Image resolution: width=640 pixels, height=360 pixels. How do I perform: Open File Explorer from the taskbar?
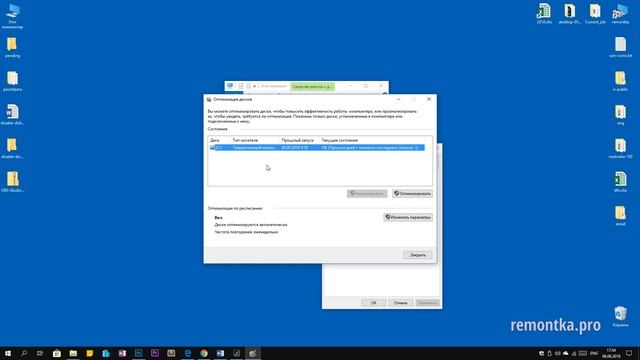(x=73, y=353)
